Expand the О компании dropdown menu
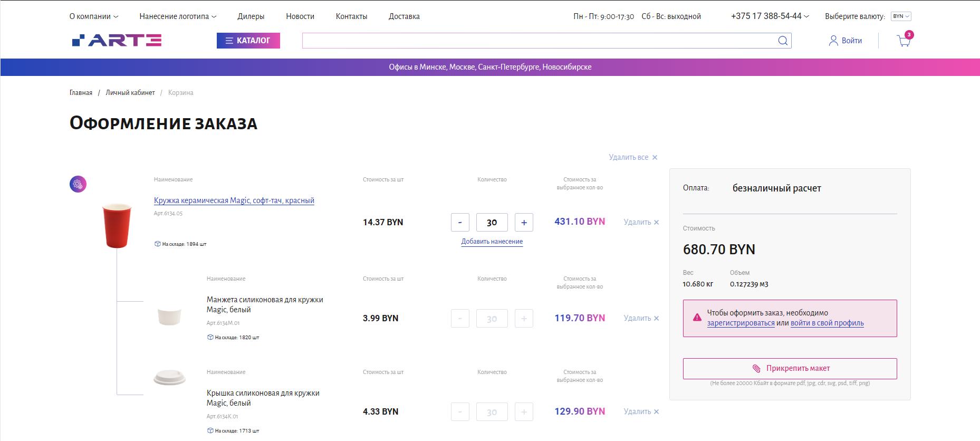 [x=94, y=16]
